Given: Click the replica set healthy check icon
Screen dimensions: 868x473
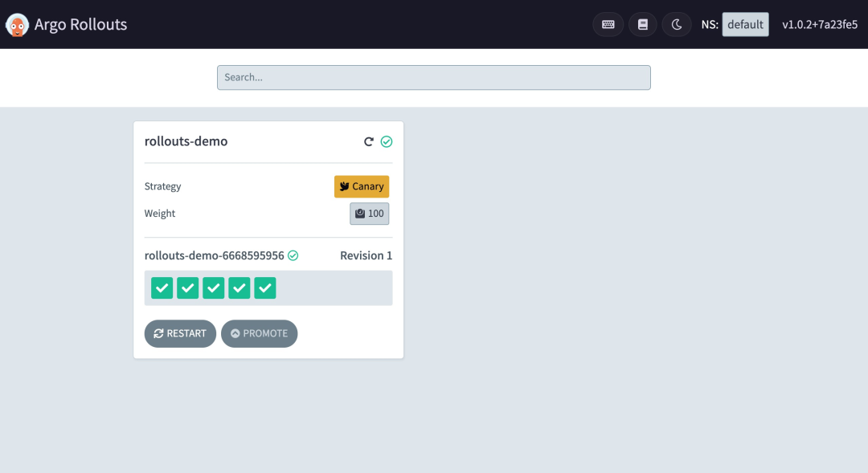Looking at the screenshot, I should click(293, 255).
